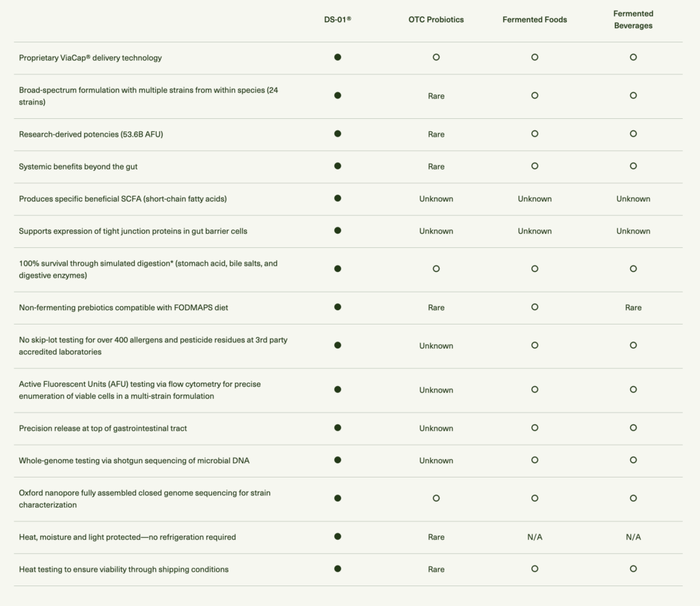Select the DS-01 dot for Broad-spectrum formulation
Screen dimensions: 700x606
tap(338, 96)
